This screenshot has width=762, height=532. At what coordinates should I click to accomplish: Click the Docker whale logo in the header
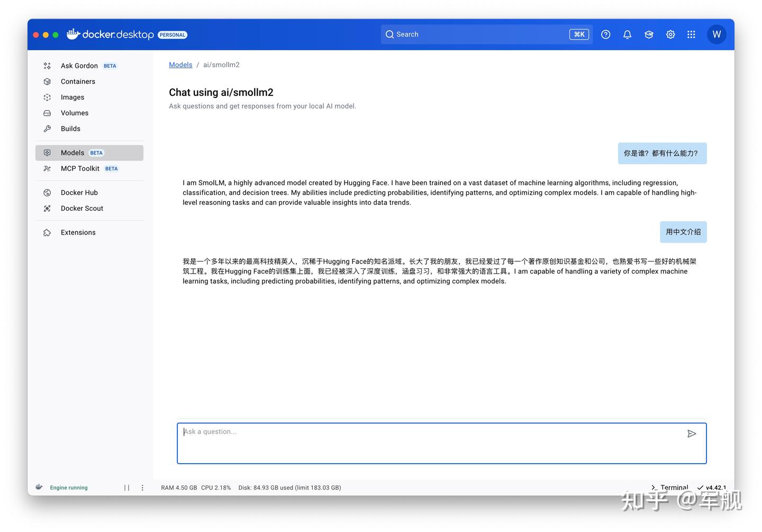pos(72,34)
